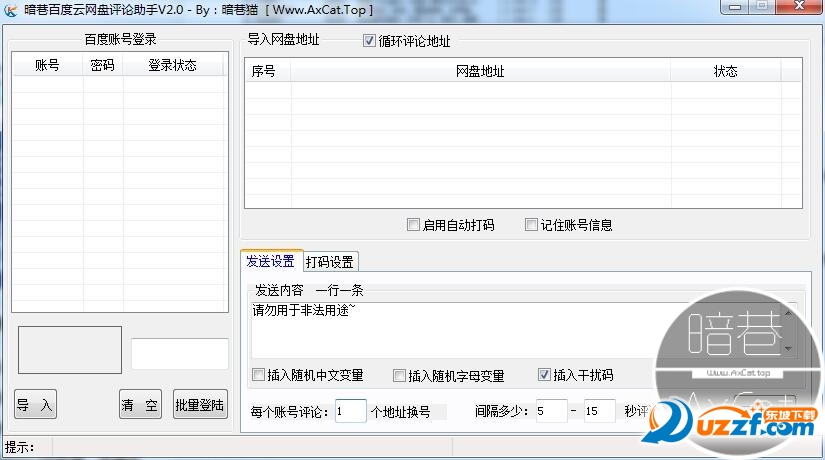825x460 pixels.
Task: Sort by 登录状态 column header
Action: tap(173, 65)
